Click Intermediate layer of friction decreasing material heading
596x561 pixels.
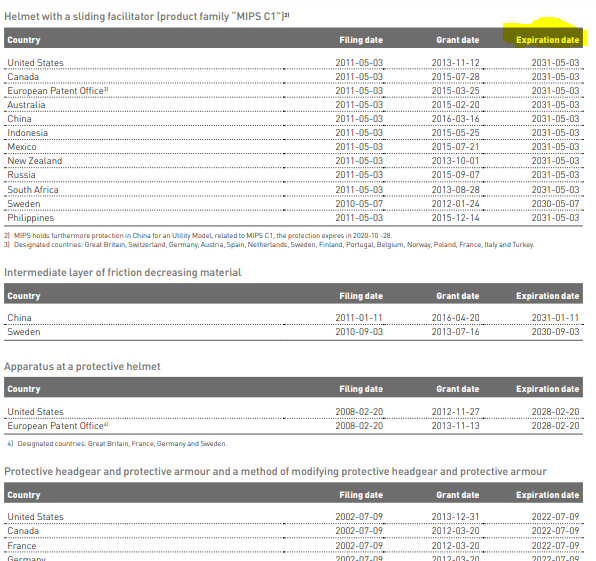pyautogui.click(x=123, y=273)
